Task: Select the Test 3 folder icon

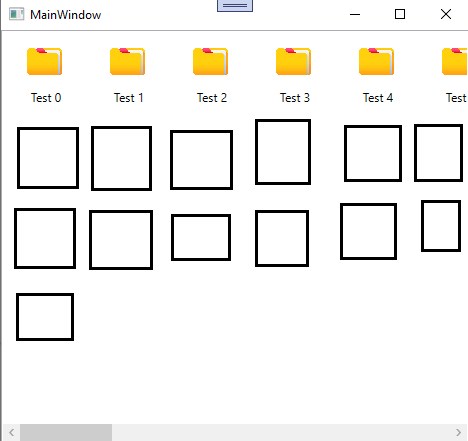Action: coord(294,62)
